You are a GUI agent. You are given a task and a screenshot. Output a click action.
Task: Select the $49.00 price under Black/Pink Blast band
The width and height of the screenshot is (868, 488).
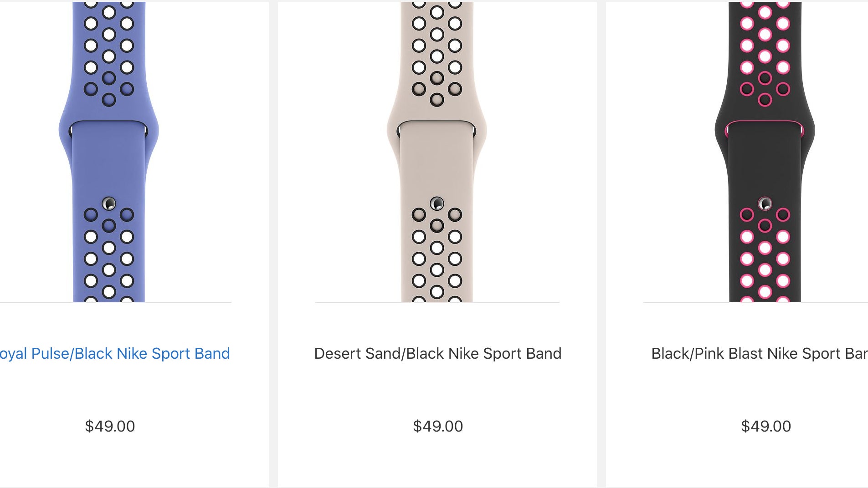click(x=766, y=426)
